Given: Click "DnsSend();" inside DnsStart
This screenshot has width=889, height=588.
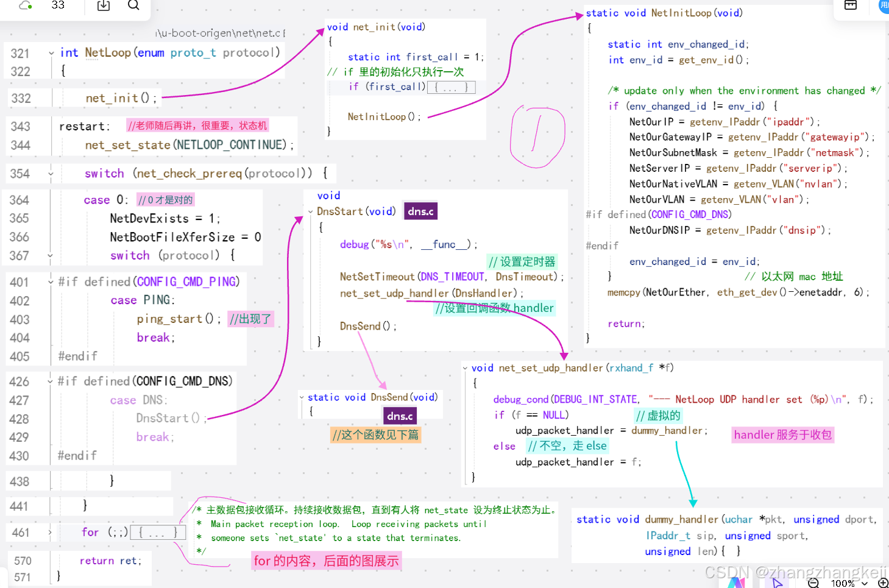Looking at the screenshot, I should pos(368,326).
